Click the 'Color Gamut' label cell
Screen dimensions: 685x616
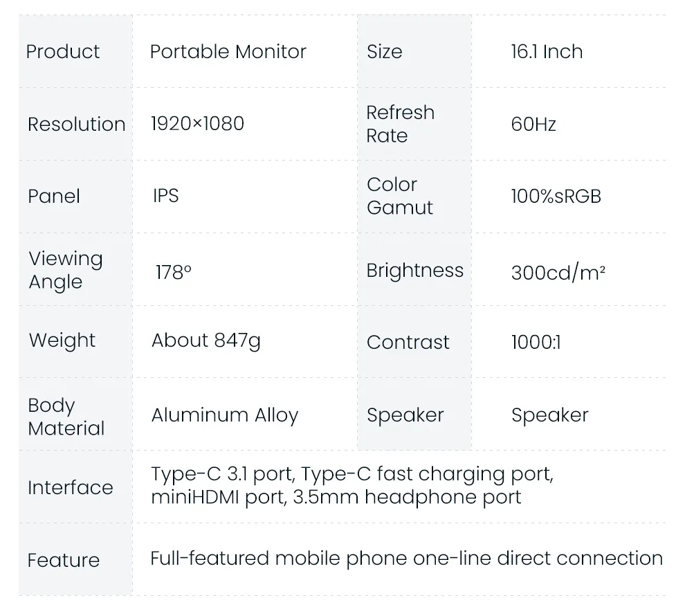click(x=400, y=196)
